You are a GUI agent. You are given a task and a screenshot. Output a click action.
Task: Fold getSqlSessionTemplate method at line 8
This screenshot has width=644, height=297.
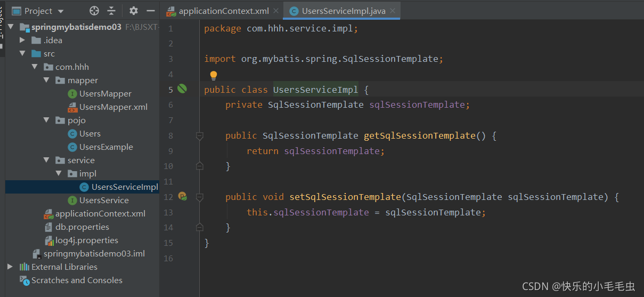pyautogui.click(x=200, y=136)
